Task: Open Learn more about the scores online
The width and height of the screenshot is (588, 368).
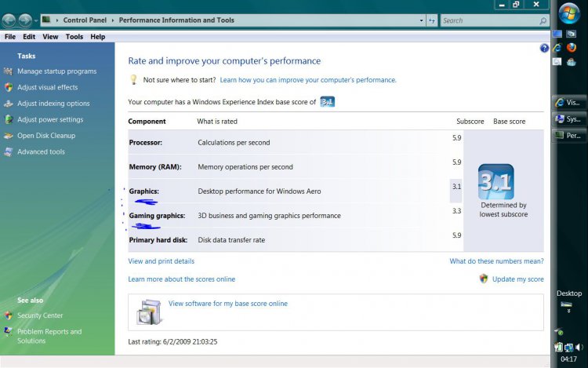Action: click(182, 279)
